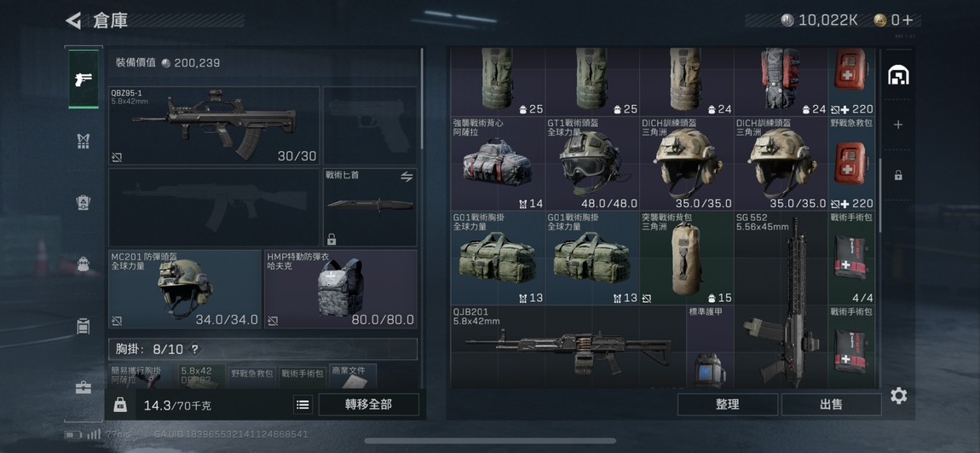Click the inventory grid vertical scrollbar

(880, 195)
